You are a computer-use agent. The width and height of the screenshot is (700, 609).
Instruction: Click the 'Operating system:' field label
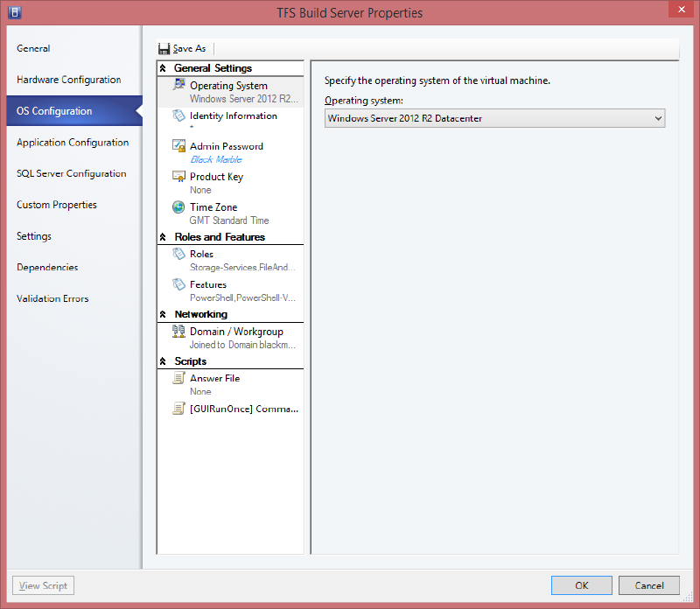pos(363,101)
